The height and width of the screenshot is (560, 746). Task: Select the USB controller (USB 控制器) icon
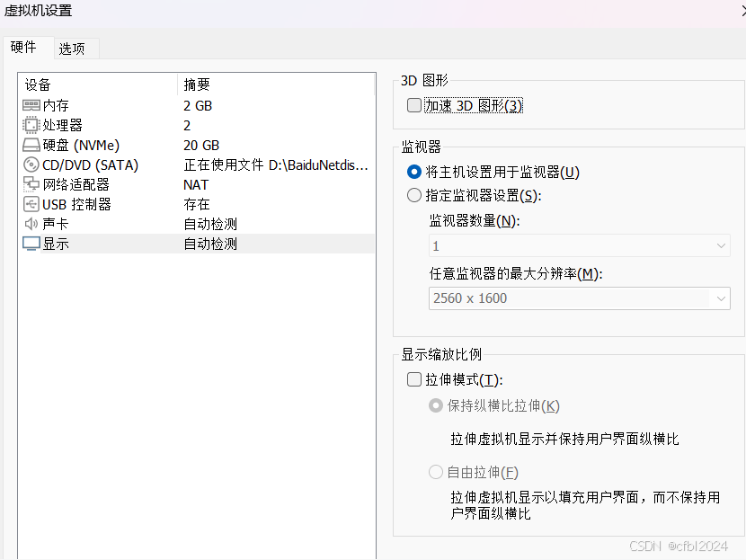pyautogui.click(x=31, y=205)
